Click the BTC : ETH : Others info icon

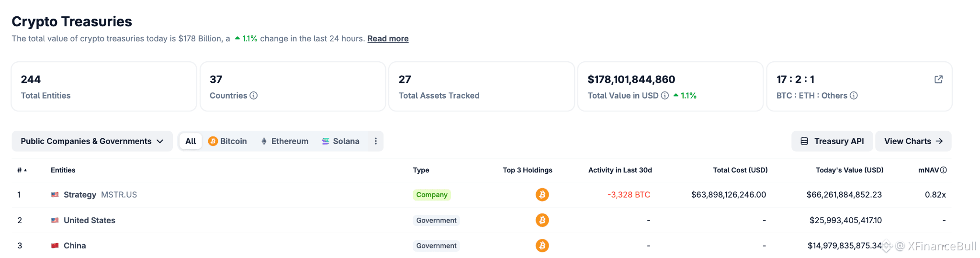coord(854,96)
